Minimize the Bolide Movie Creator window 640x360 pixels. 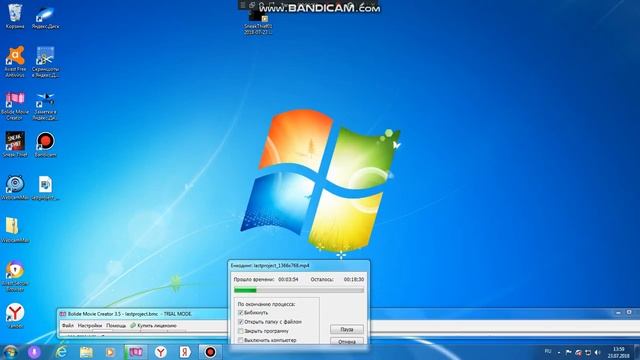pos(618,313)
